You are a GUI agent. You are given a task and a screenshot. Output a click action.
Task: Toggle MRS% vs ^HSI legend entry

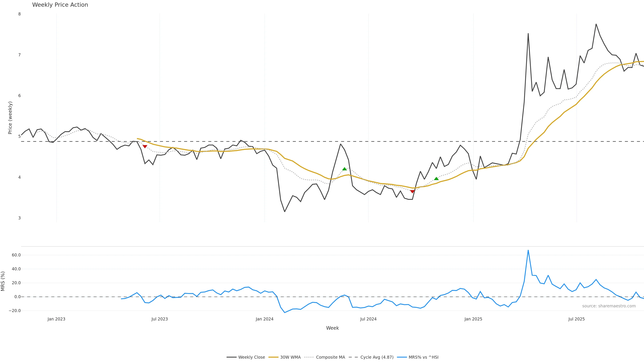click(x=423, y=357)
